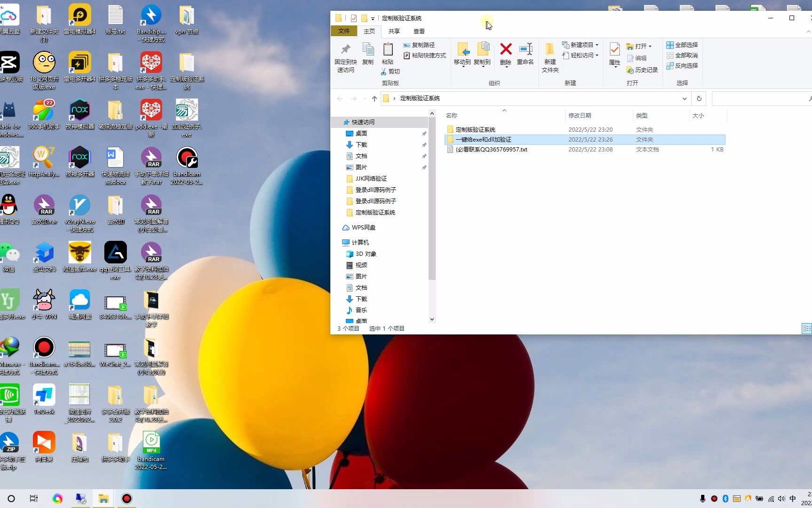Open Task View from the taskbar
Screen dimensions: 812x508
34,499
